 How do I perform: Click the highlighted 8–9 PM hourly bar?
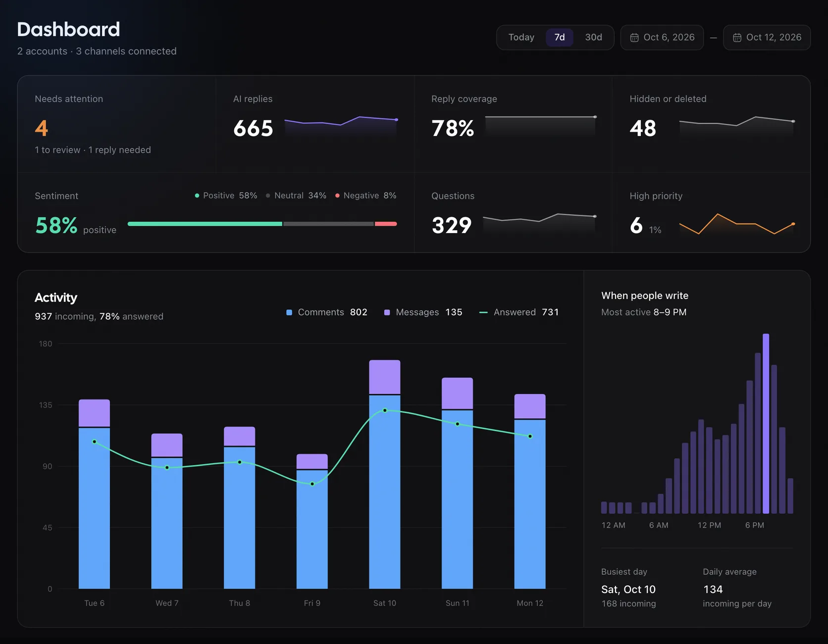pyautogui.click(x=766, y=424)
